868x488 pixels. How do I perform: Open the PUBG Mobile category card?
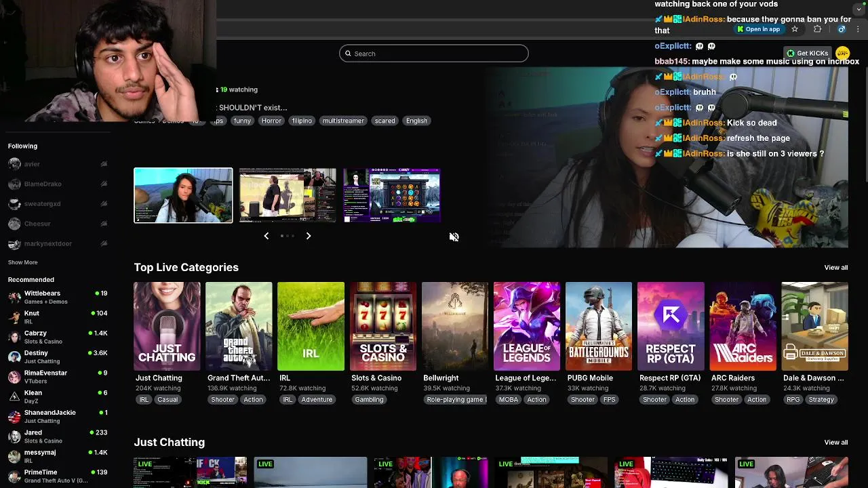[599, 327]
